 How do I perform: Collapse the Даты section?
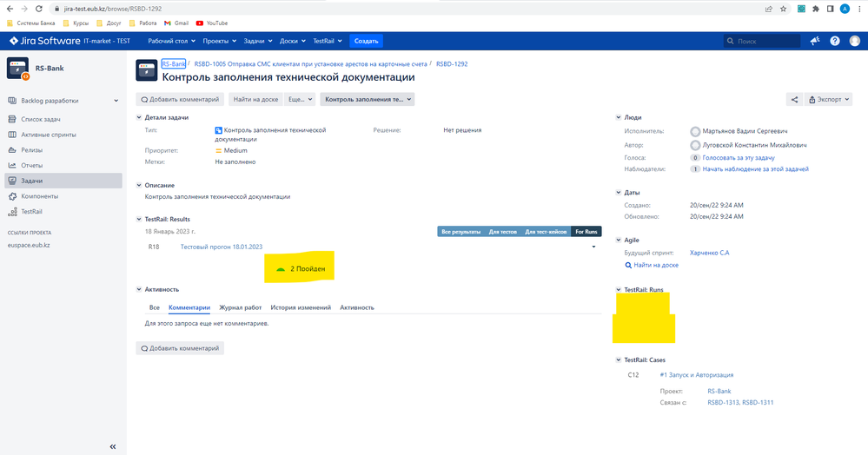(x=619, y=193)
